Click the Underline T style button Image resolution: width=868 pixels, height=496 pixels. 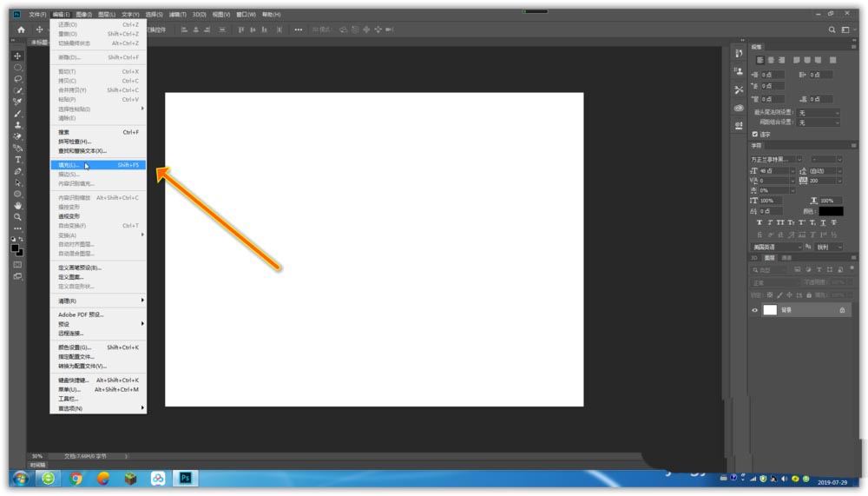pyautogui.click(x=823, y=222)
